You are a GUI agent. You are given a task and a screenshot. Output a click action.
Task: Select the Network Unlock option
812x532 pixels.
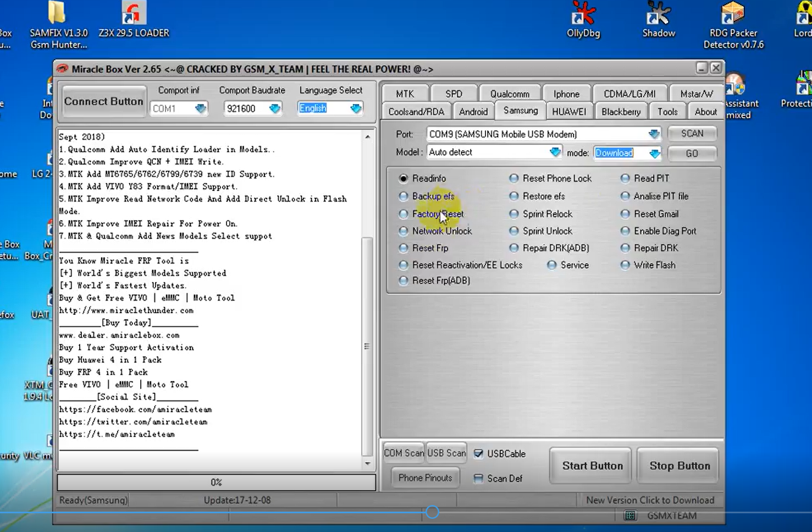point(404,231)
